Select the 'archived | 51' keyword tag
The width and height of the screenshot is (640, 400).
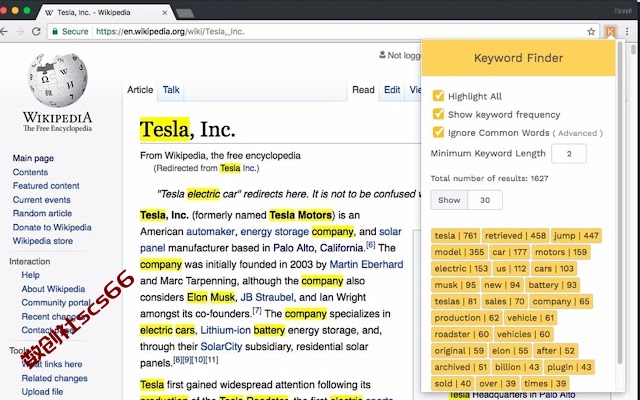460,367
